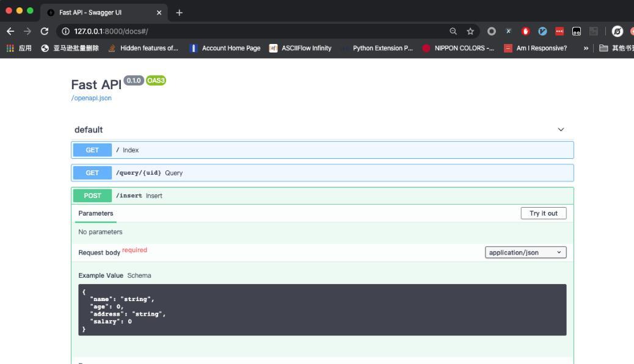
Task: Open the blue circular extension icon
Action: point(542,31)
